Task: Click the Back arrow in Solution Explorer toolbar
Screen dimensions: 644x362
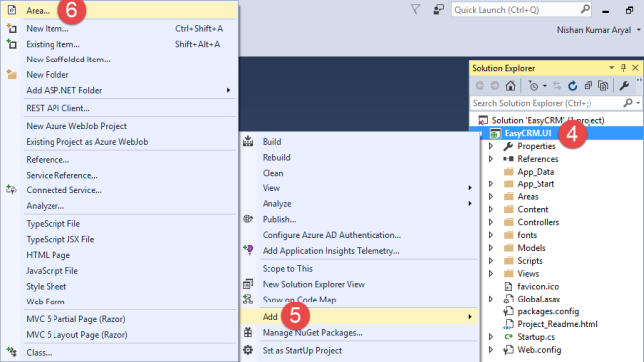Action: coord(480,86)
